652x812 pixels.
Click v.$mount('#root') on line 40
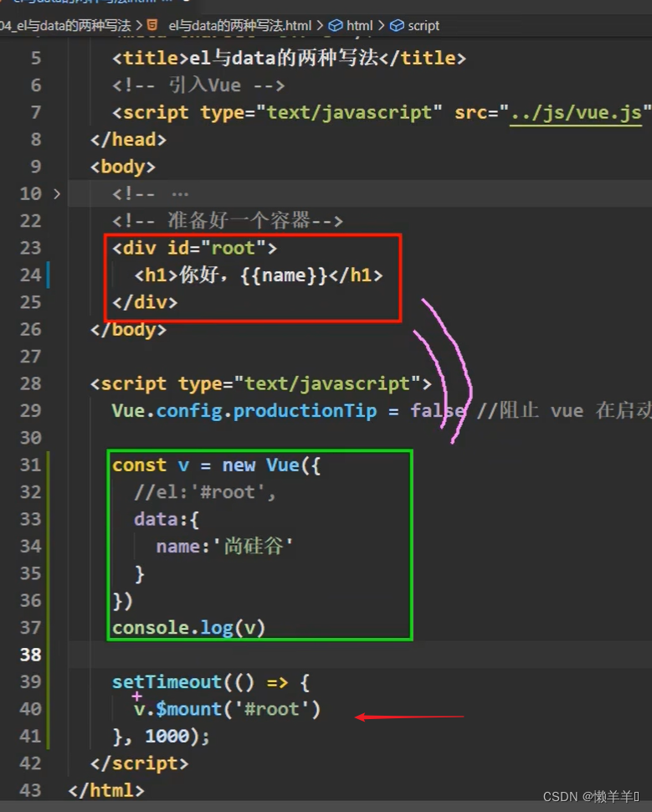(x=228, y=709)
